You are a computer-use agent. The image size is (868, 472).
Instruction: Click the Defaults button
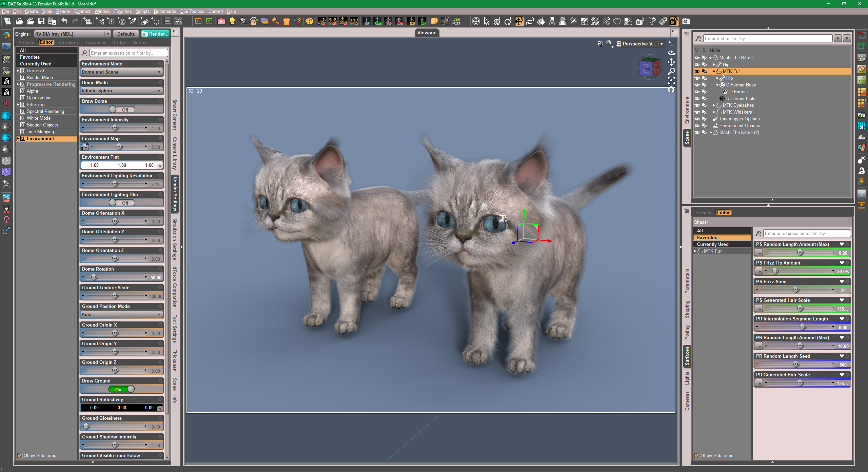click(x=126, y=34)
